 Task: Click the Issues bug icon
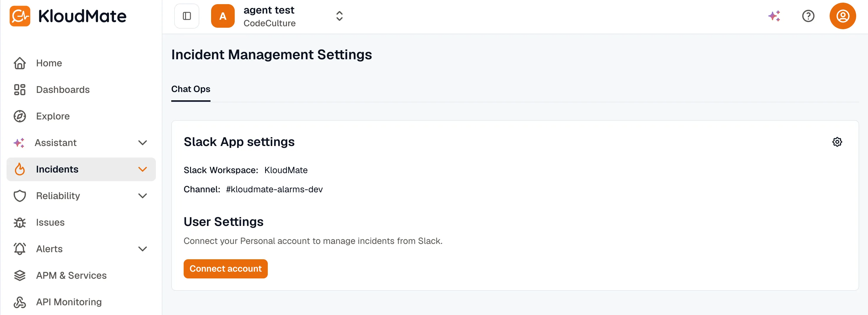19,222
